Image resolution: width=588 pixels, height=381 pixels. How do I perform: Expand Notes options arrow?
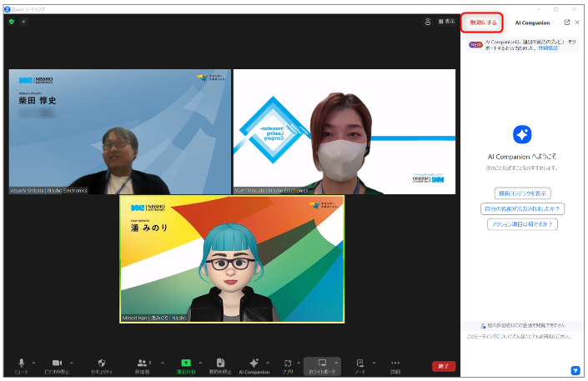pos(374,363)
